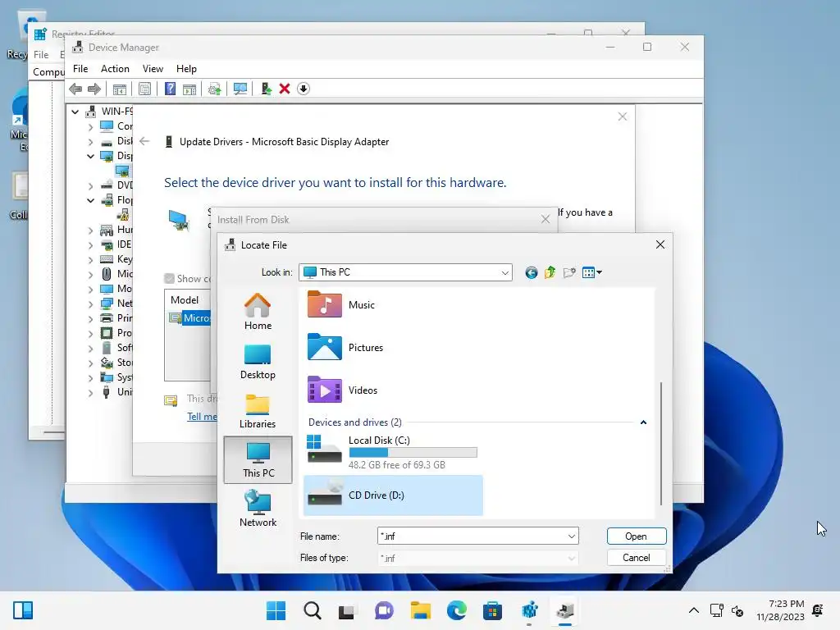840x630 pixels.
Task: Open the Action menu in Device Manager
Action: 115,69
